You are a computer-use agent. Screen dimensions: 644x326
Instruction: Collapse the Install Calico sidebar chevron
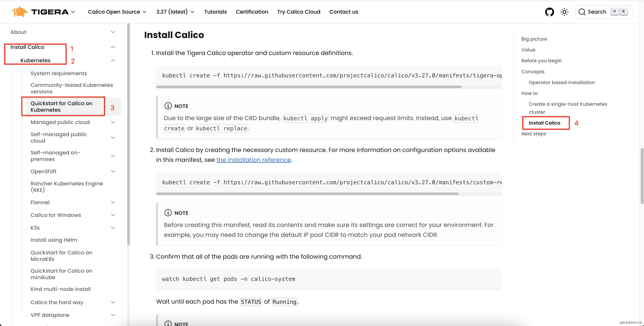pyautogui.click(x=113, y=47)
